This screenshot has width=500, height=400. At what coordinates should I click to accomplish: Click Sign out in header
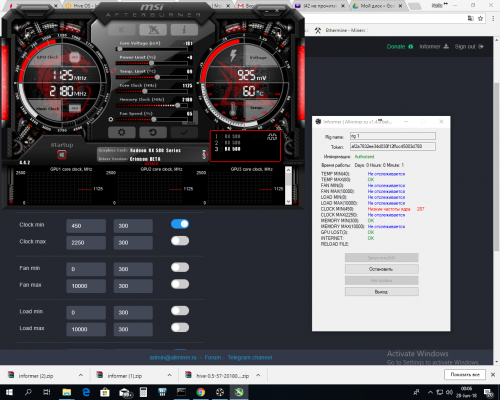point(469,47)
